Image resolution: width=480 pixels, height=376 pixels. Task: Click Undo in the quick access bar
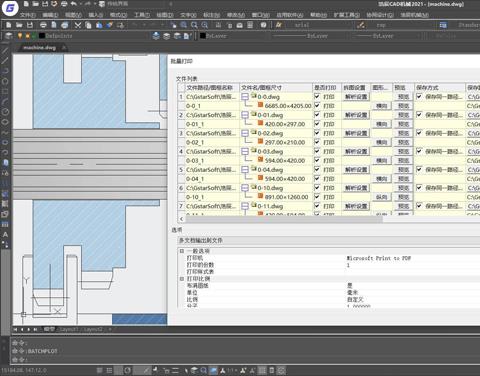(74, 4)
